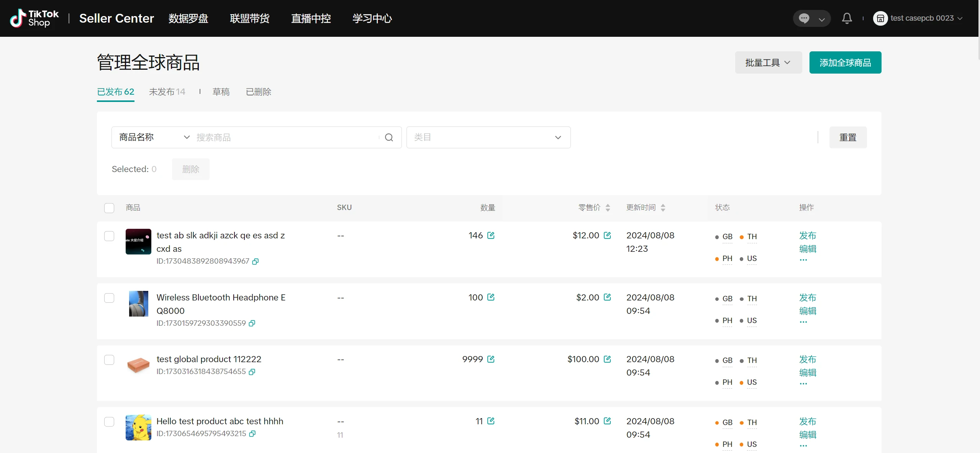Click the 添加全球商品 button
This screenshot has height=453, width=980.
point(845,62)
